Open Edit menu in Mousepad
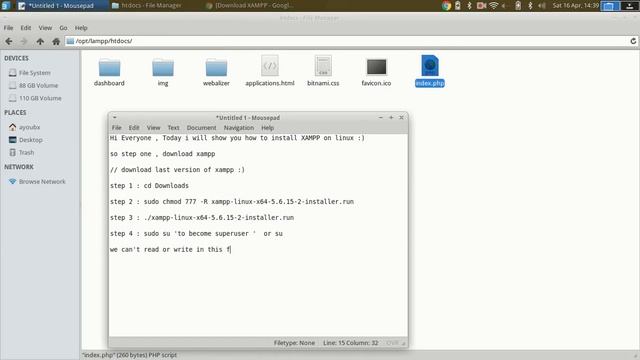This screenshot has width=640, height=360. (x=134, y=128)
